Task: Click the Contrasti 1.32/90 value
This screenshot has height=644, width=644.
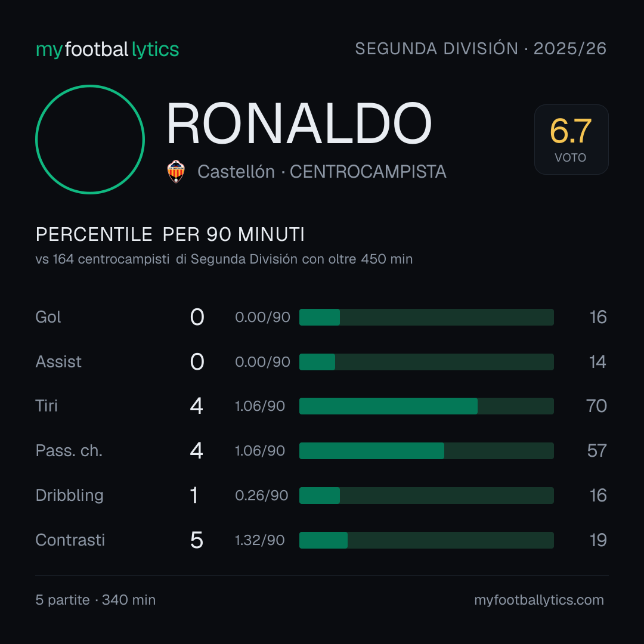Action: point(259,540)
